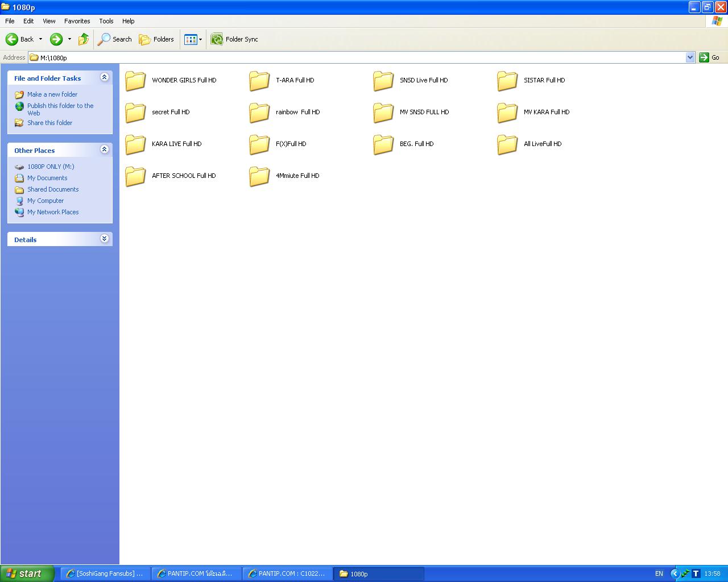Select SISTAR Full HD folder icon
The image size is (728, 582).
[x=507, y=81]
